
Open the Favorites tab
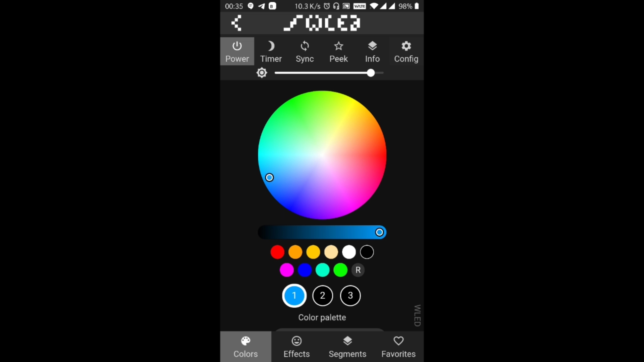(398, 347)
